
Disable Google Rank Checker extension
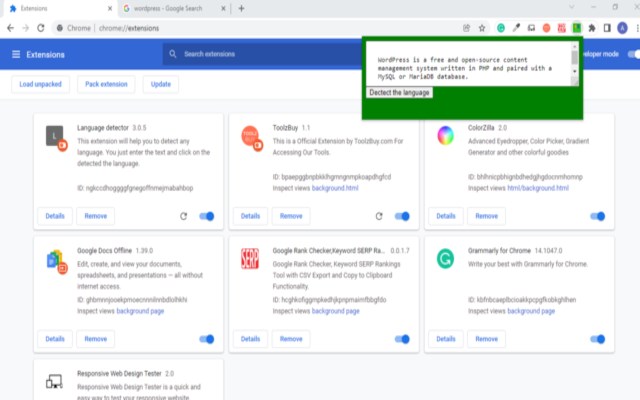(402, 339)
